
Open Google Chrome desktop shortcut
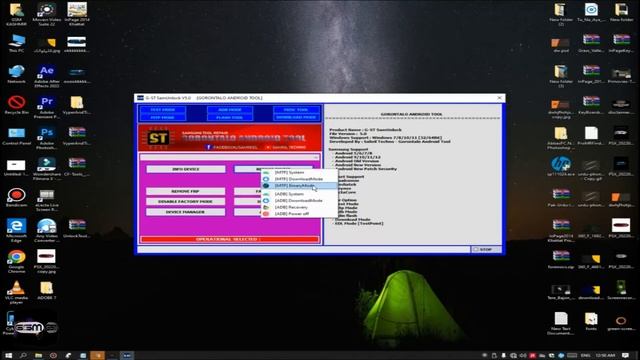click(x=16, y=261)
